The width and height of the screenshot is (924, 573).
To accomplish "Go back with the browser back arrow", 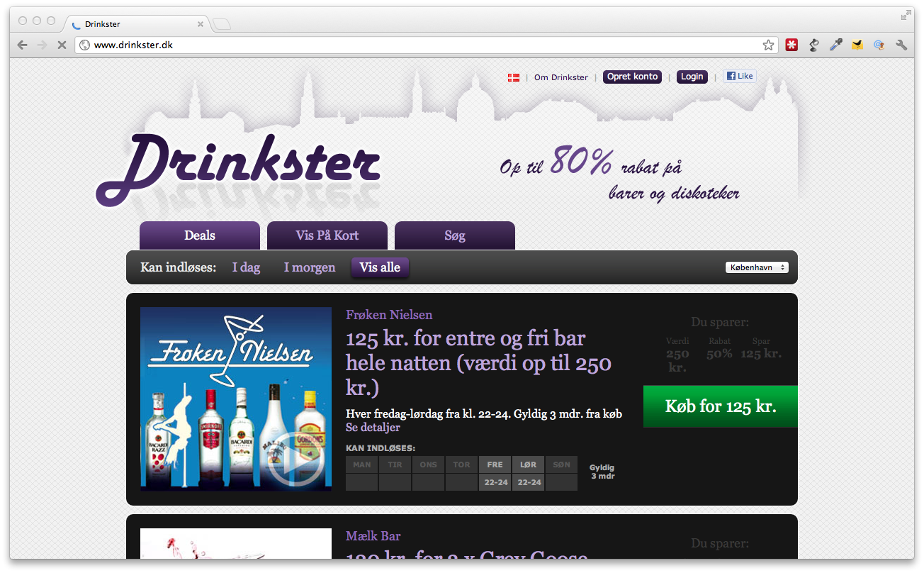I will [23, 45].
